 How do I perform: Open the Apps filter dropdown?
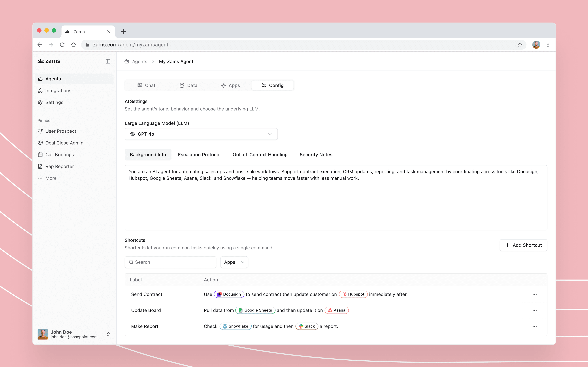point(234,262)
